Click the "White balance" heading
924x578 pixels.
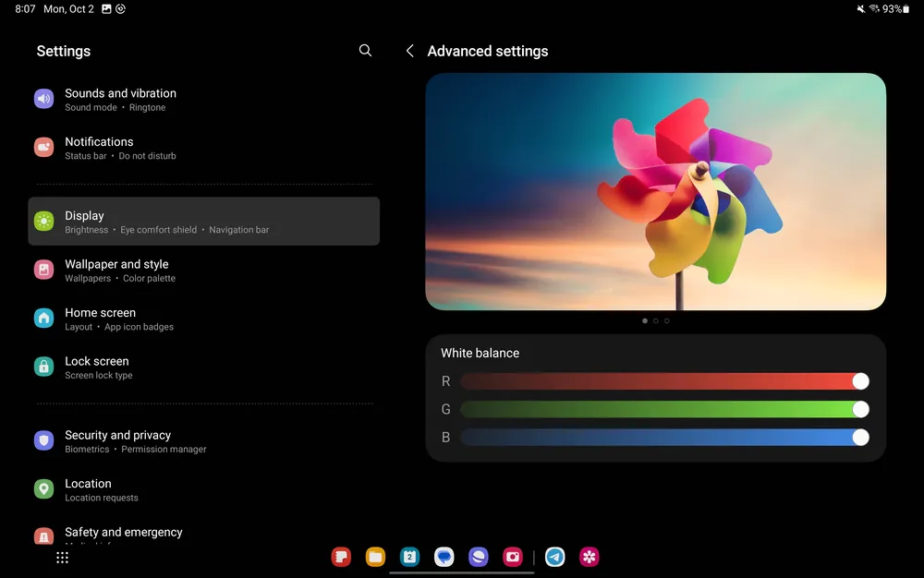pos(480,353)
